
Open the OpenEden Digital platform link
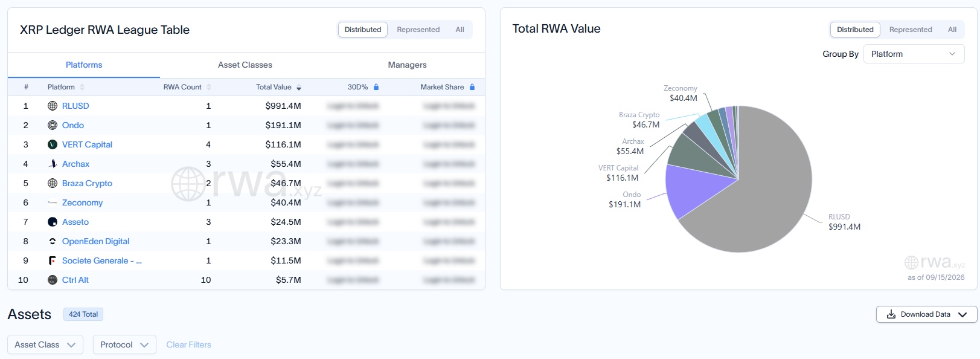[95, 241]
